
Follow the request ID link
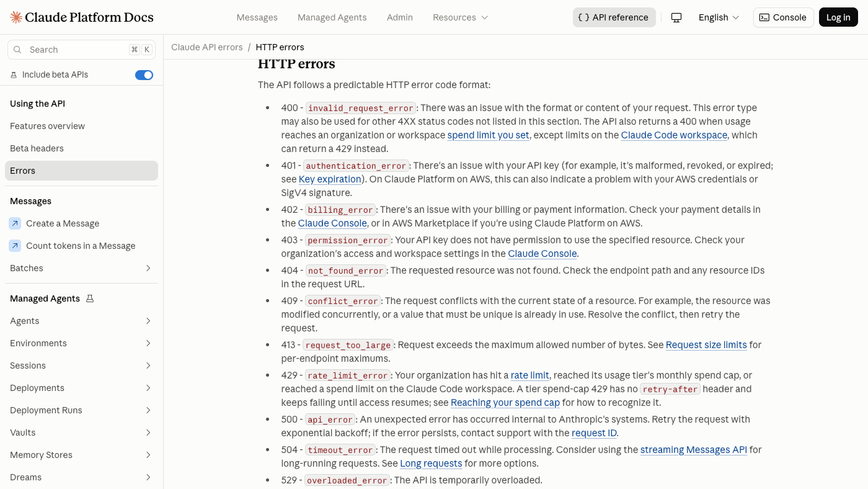(x=594, y=433)
